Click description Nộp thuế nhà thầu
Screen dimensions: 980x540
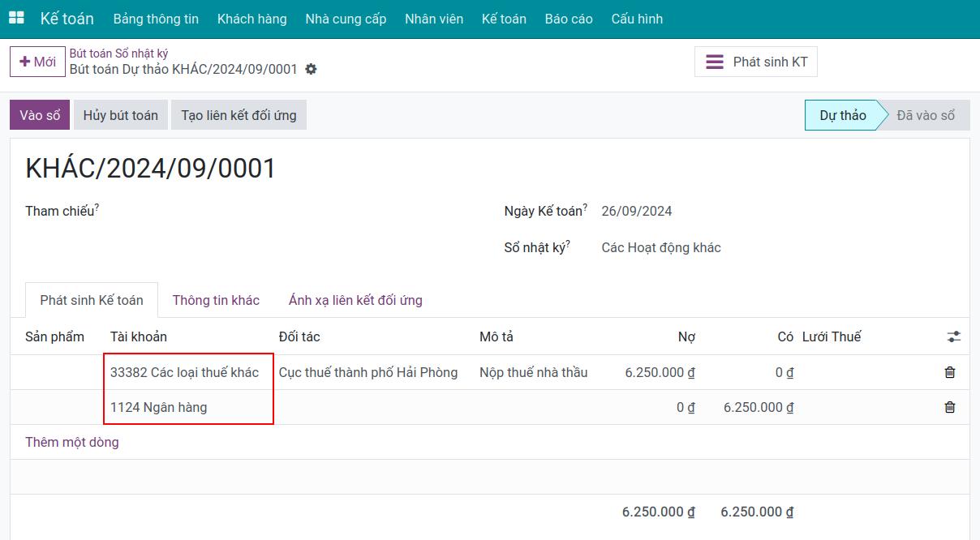pos(534,372)
